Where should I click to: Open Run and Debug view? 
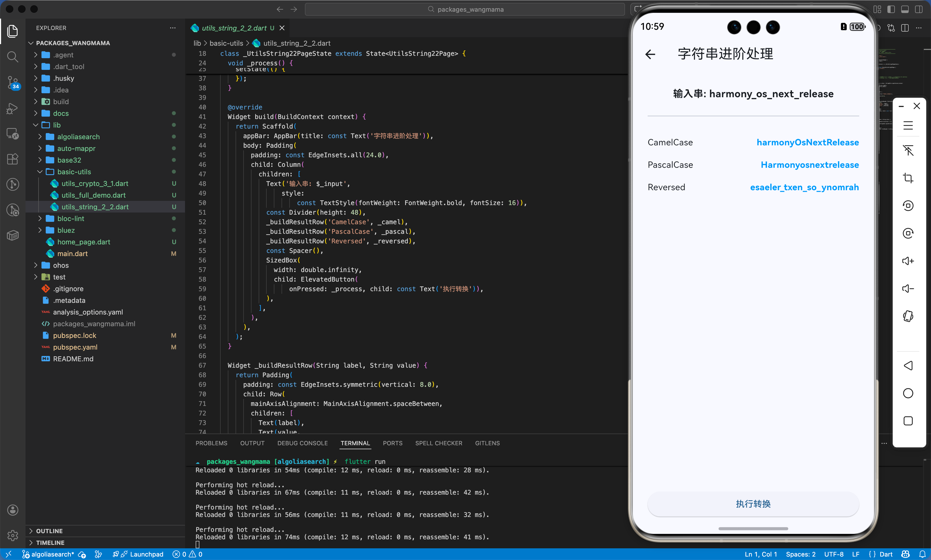pos(12,108)
